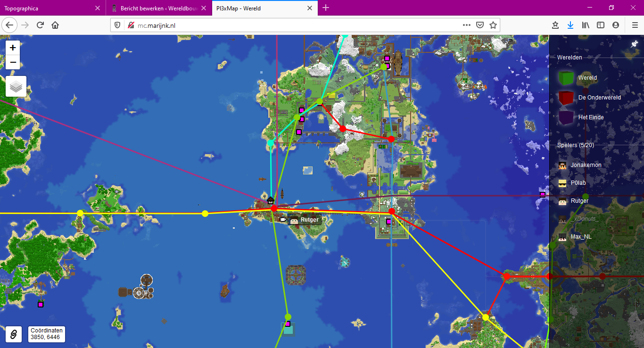Click the link icon beside coordinates
644x348 pixels.
point(14,334)
